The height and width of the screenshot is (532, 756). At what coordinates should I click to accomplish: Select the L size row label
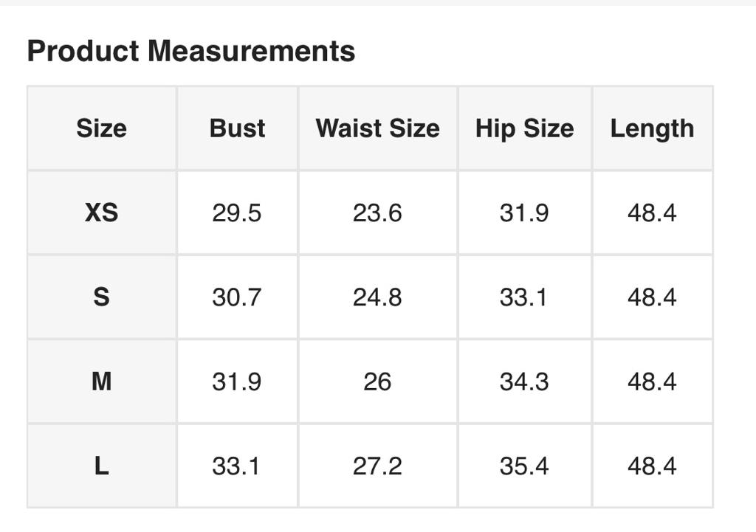tap(101, 466)
